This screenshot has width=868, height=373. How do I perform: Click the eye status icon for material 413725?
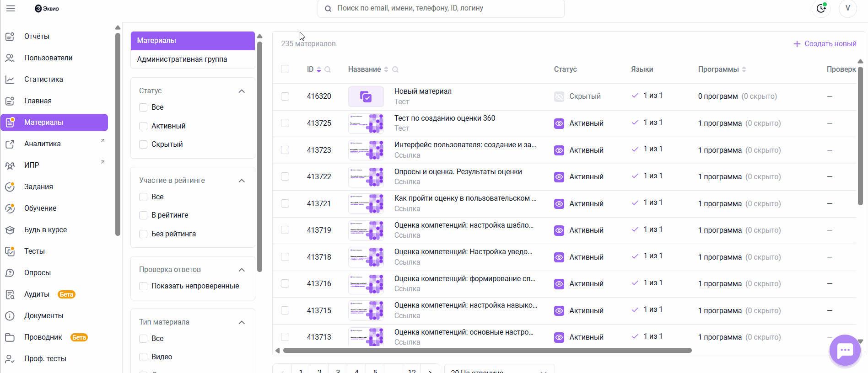(x=559, y=123)
